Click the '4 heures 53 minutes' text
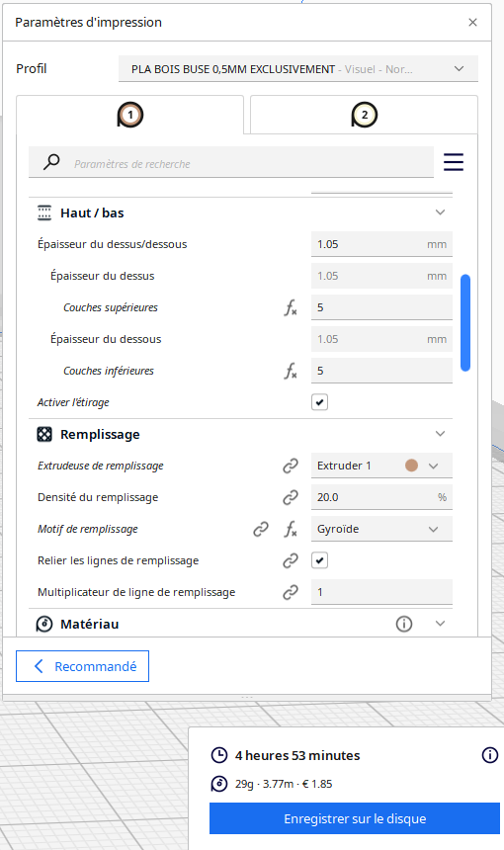 coord(297,755)
